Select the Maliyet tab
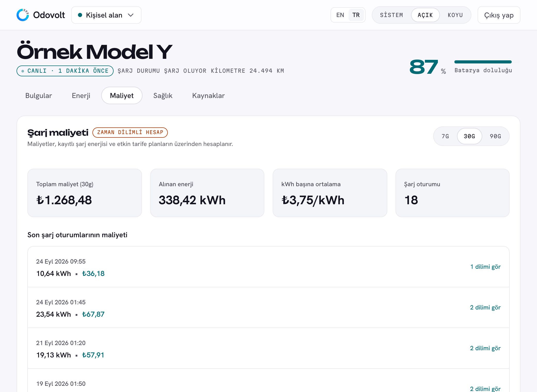This screenshot has height=392, width=537. pyautogui.click(x=122, y=95)
